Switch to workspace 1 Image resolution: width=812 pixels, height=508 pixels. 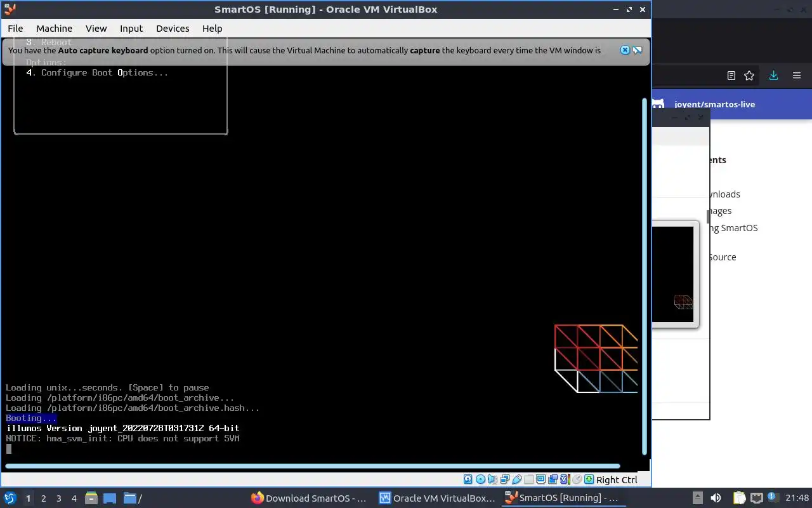pyautogui.click(x=28, y=498)
